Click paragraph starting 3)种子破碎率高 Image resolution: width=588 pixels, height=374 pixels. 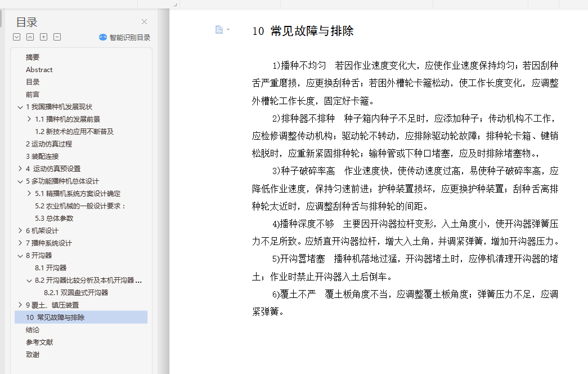pos(405,189)
